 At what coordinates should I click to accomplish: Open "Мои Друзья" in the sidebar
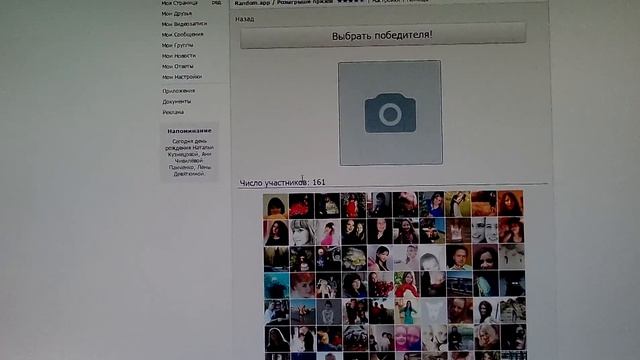coord(176,13)
